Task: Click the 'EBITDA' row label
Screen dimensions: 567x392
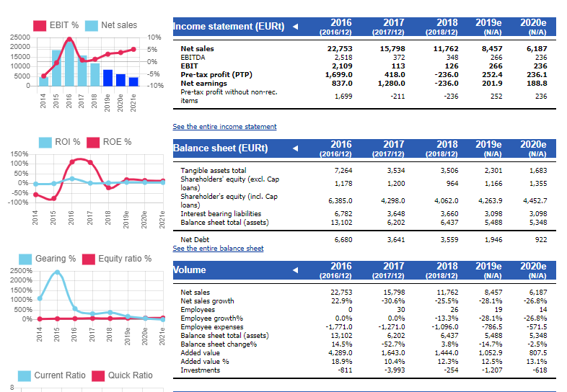Action: pos(193,58)
